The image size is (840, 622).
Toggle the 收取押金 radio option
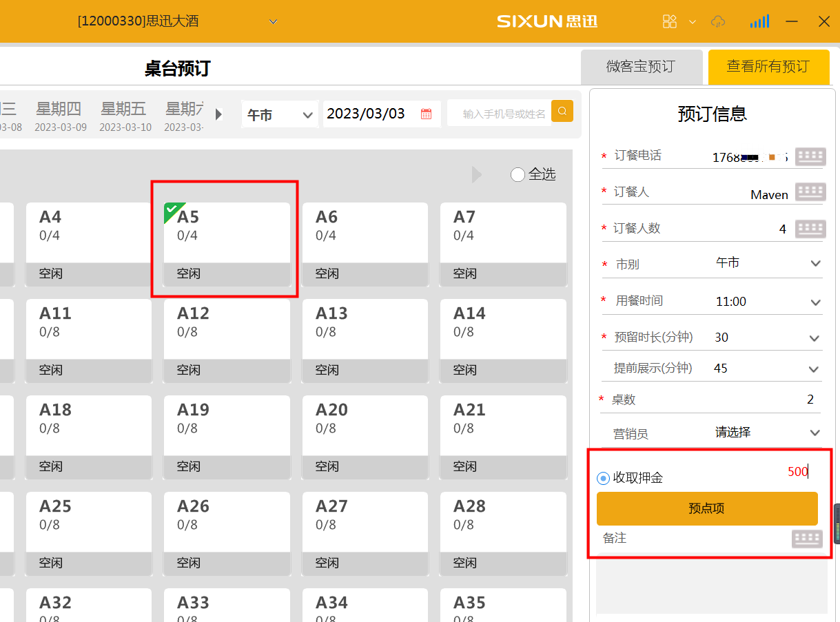click(x=604, y=478)
